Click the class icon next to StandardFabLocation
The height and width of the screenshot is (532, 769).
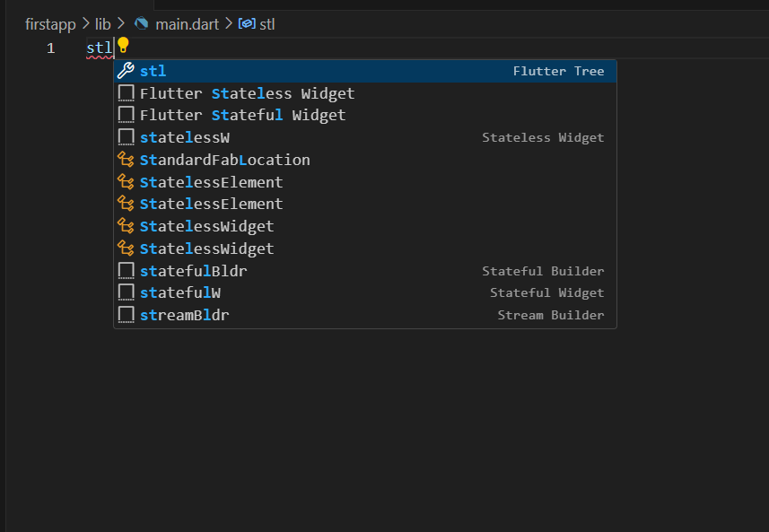pyautogui.click(x=126, y=160)
